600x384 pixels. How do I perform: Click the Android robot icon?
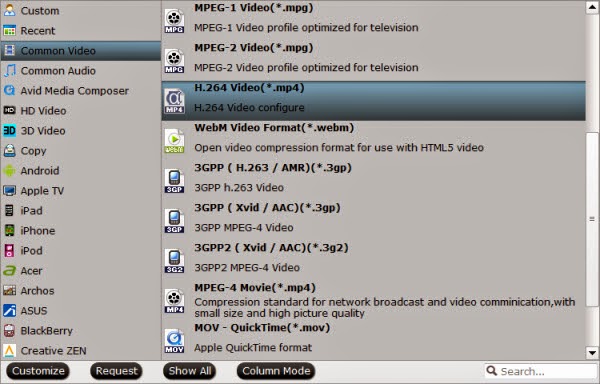coord(10,170)
